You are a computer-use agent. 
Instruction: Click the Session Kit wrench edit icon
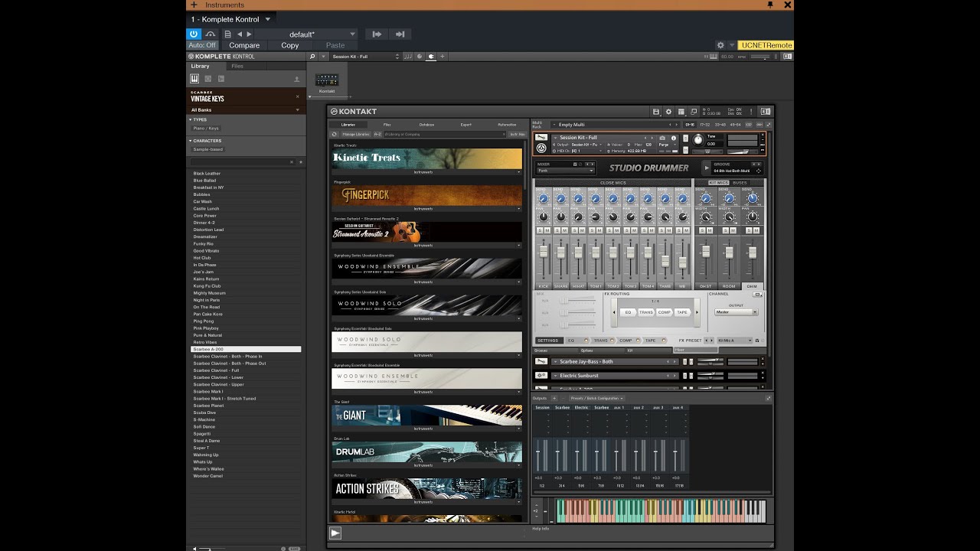coord(541,138)
